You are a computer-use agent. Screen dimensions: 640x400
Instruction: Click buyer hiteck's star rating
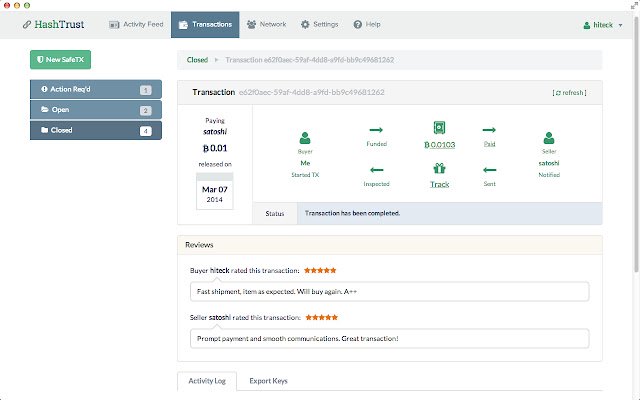320,270
